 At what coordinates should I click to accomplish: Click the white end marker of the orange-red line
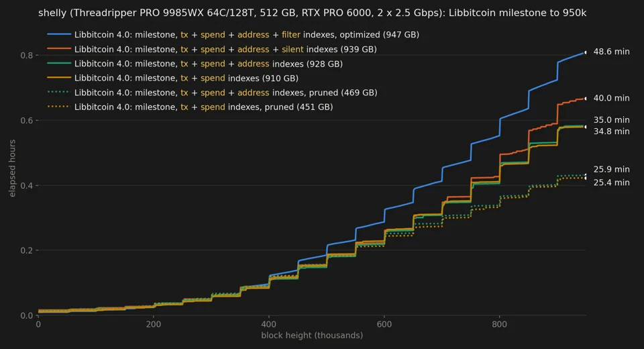tap(585, 99)
